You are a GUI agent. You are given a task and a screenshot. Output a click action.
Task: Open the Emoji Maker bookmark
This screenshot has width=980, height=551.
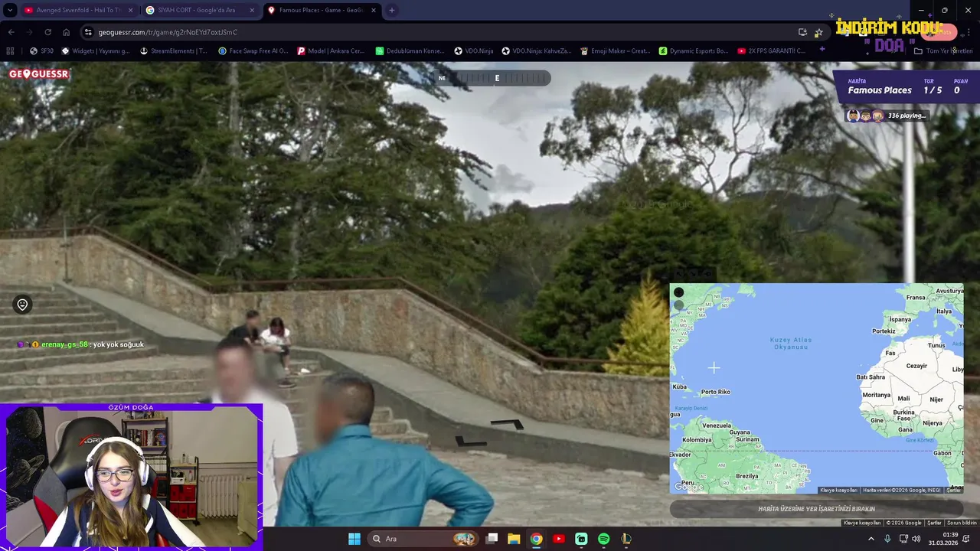click(x=616, y=51)
